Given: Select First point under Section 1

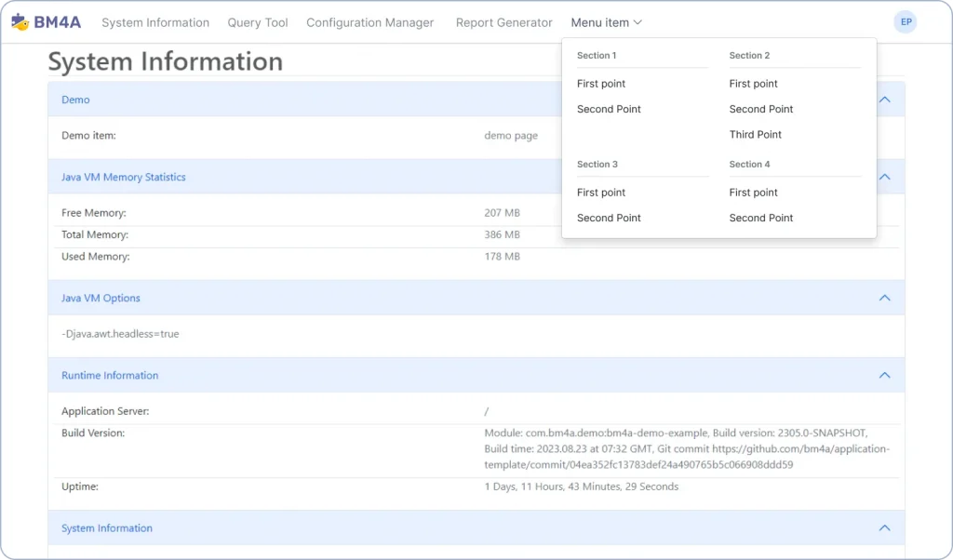Looking at the screenshot, I should 601,84.
